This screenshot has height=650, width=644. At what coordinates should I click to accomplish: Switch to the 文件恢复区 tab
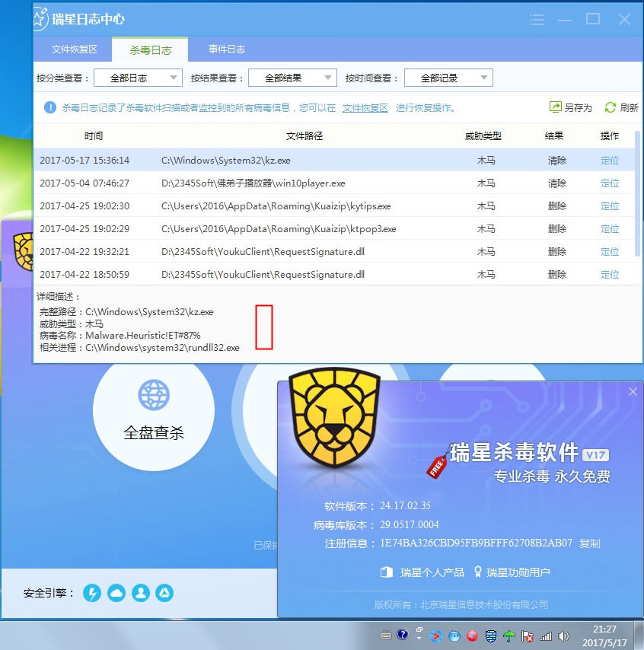(x=74, y=49)
